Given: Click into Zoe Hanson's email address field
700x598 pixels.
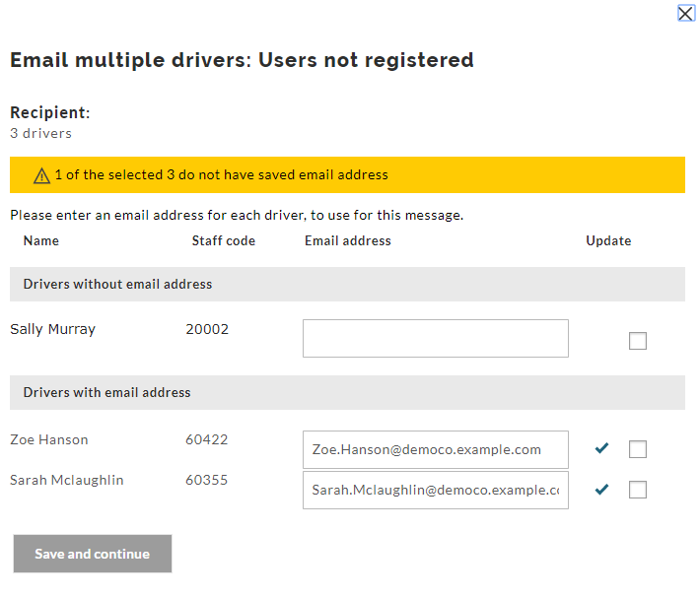Looking at the screenshot, I should [x=435, y=449].
